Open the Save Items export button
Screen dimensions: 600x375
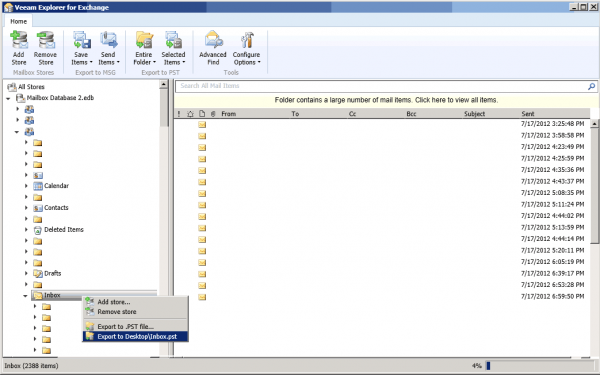click(82, 48)
